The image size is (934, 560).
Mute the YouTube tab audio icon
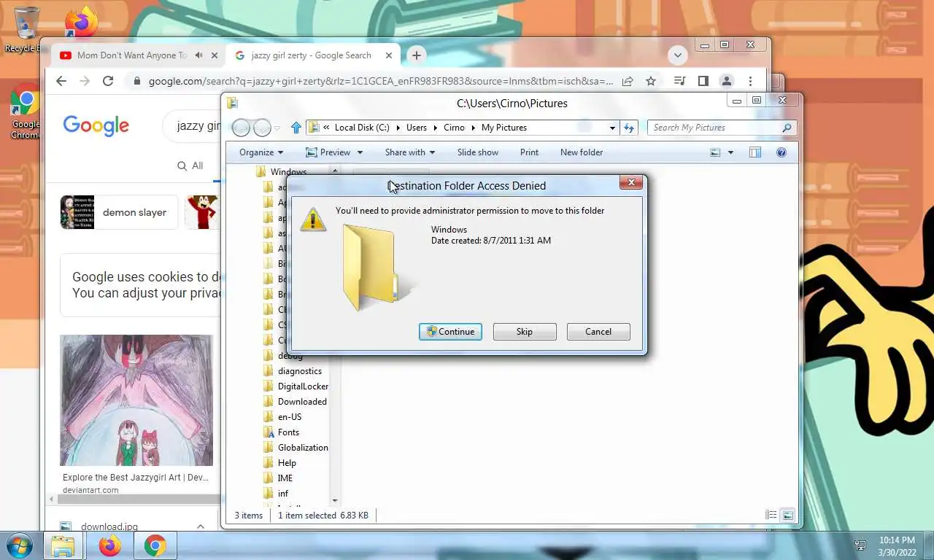click(198, 55)
